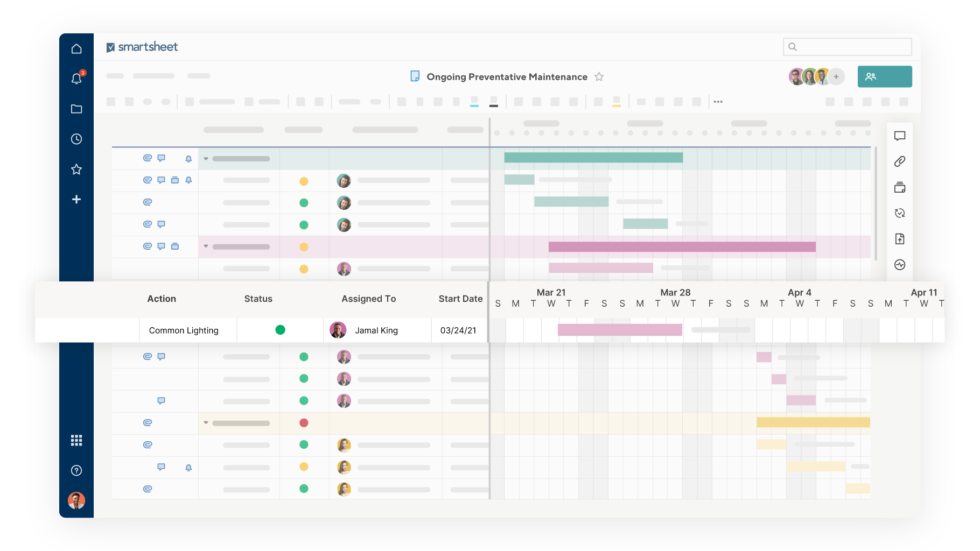Open the Help question mark icon
Image resolution: width=980 pixels, height=551 pixels.
(x=76, y=471)
